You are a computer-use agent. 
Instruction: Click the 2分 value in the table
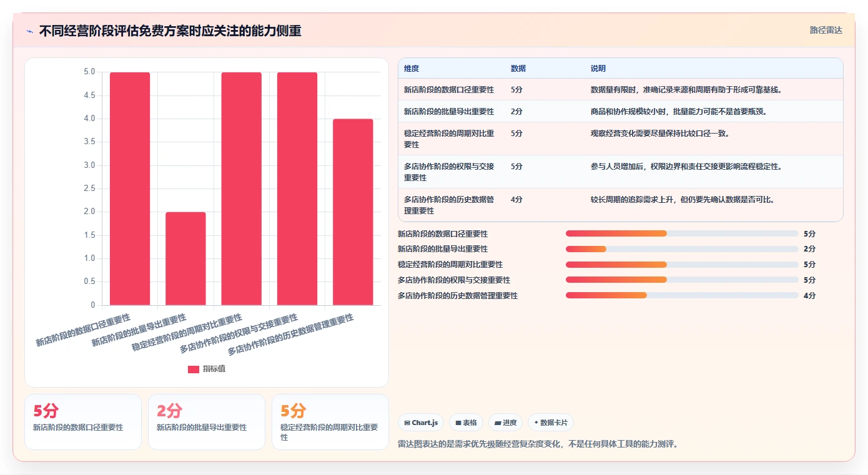pos(516,112)
